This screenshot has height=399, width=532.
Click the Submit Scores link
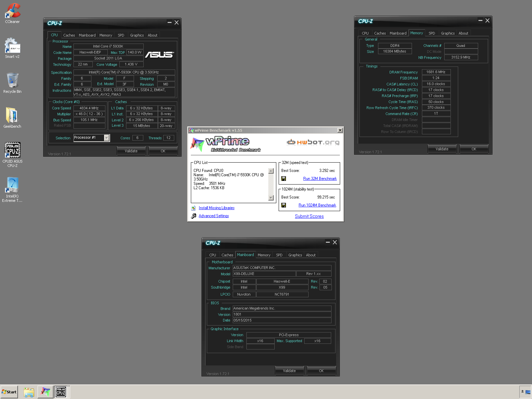(x=309, y=216)
